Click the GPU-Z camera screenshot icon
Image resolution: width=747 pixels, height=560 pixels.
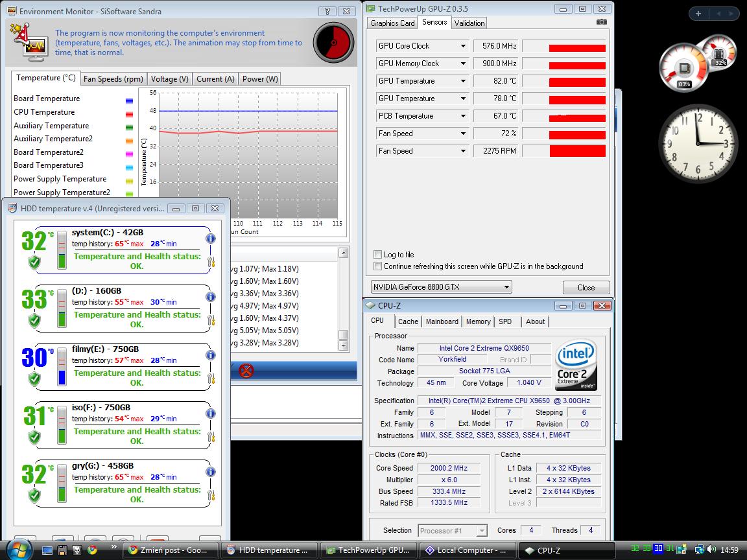(602, 22)
